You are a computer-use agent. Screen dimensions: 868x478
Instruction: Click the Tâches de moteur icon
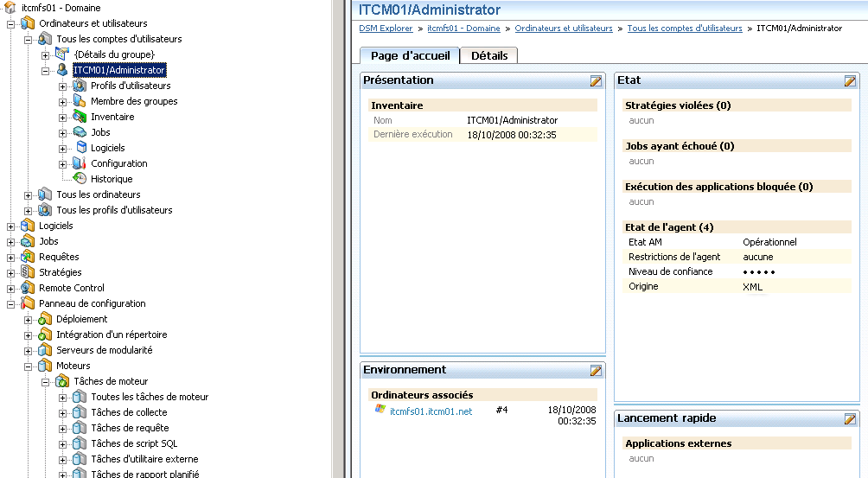tap(62, 381)
